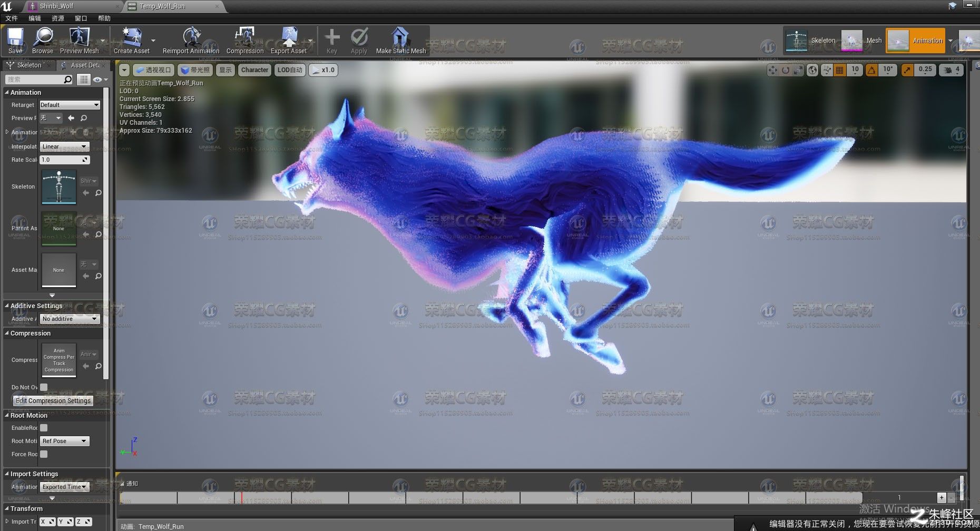Click the Key toolbar icon
The width and height of the screenshot is (980, 531).
pos(331,41)
